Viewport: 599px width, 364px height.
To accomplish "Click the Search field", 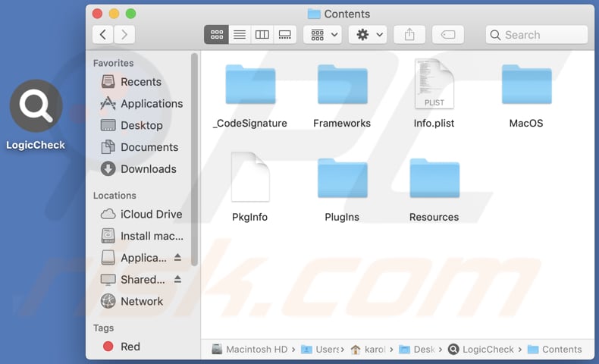I will point(537,35).
